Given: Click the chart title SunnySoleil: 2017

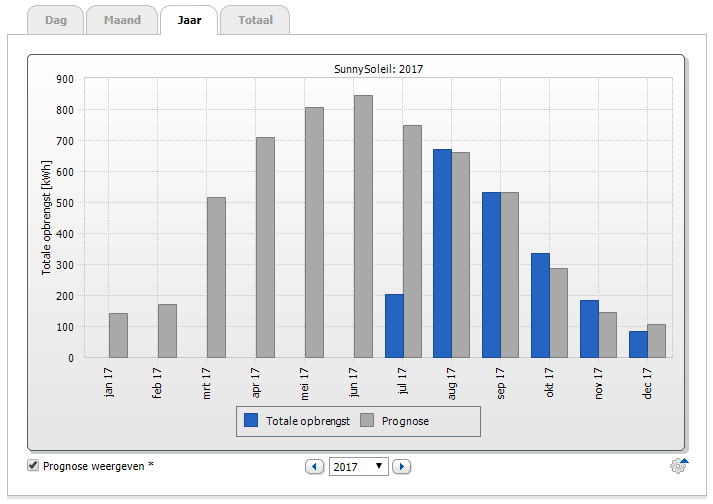Looking at the screenshot, I should (378, 69).
